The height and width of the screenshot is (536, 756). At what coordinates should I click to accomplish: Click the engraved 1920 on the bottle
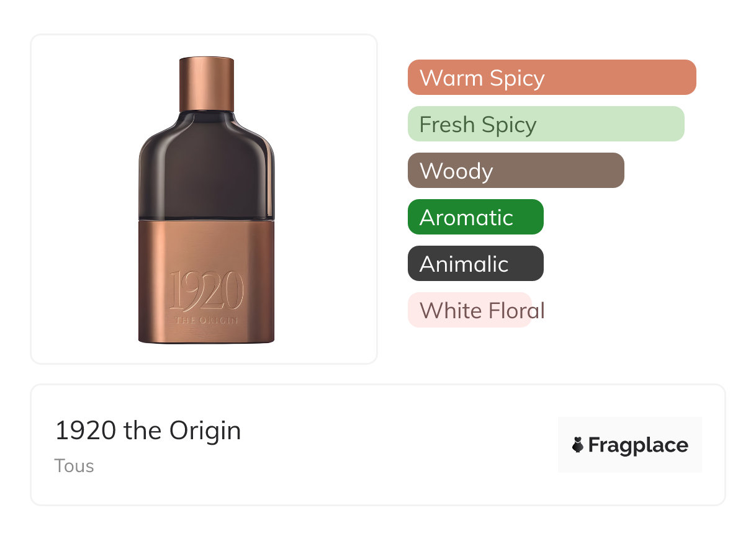(207, 292)
